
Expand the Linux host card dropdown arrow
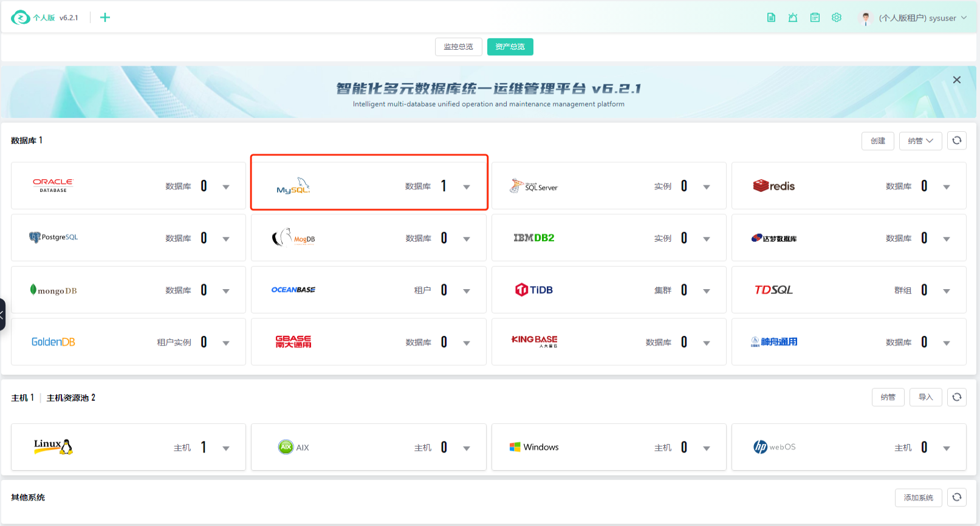[x=226, y=449]
